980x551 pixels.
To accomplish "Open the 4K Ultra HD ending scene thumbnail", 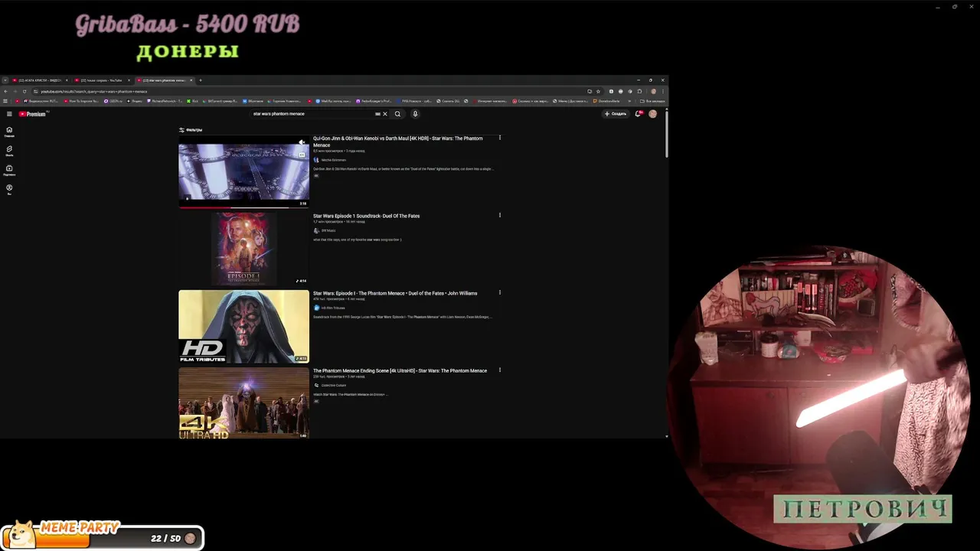I will [243, 403].
